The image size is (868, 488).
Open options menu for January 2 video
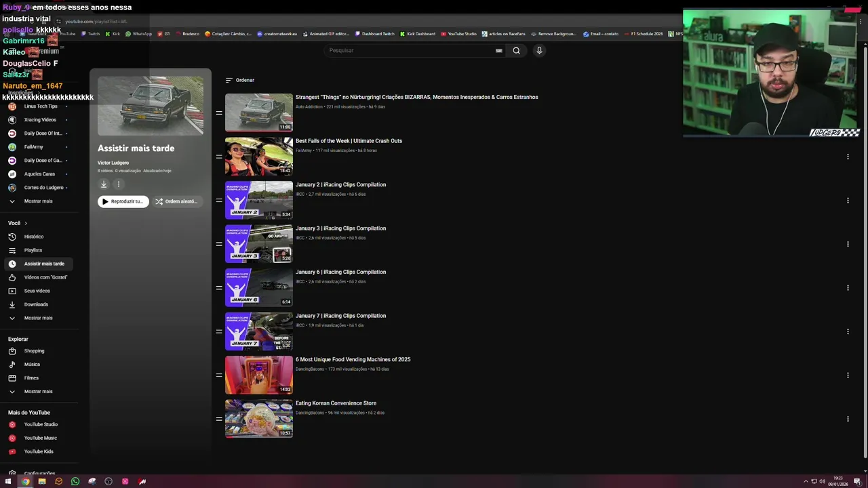(848, 201)
